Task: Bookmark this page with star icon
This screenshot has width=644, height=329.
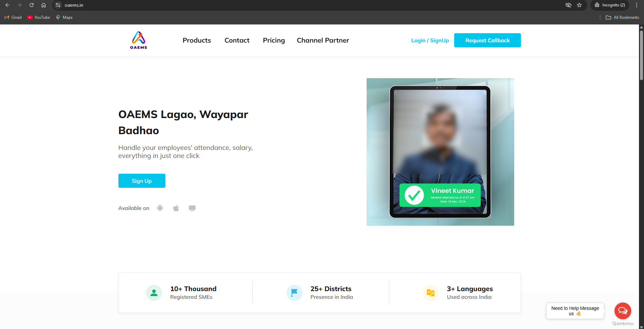Action: 579,5
